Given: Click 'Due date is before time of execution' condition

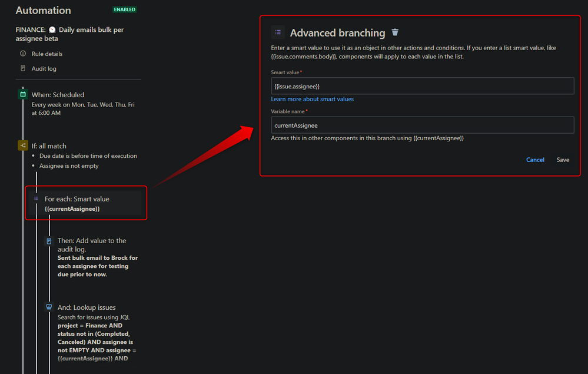Looking at the screenshot, I should point(88,155).
